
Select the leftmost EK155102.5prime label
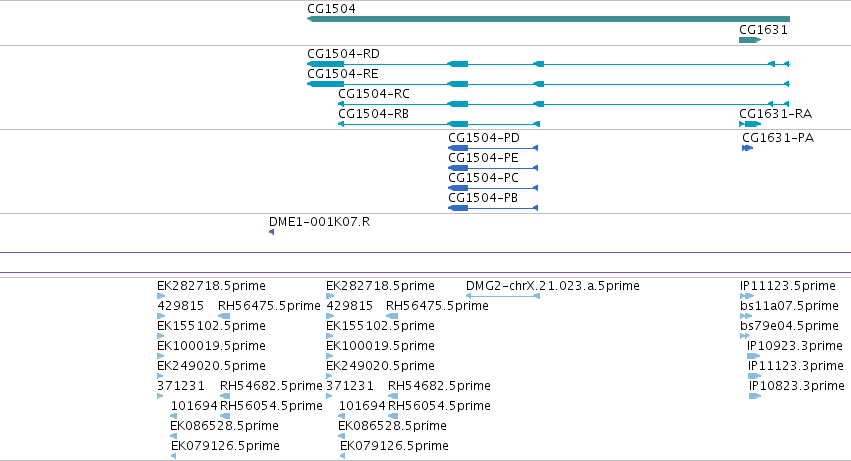211,326
